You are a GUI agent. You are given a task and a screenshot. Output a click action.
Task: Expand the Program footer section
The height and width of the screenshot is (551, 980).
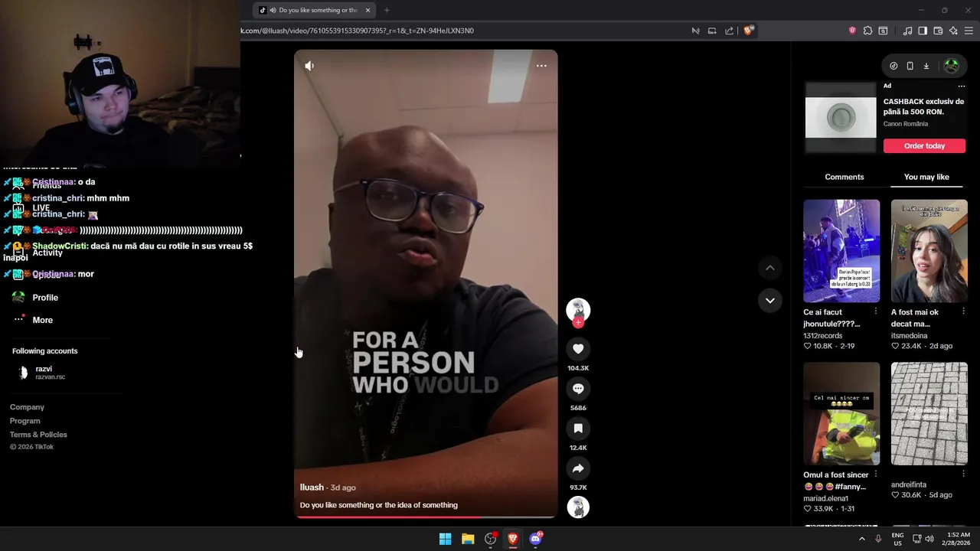[x=24, y=421]
